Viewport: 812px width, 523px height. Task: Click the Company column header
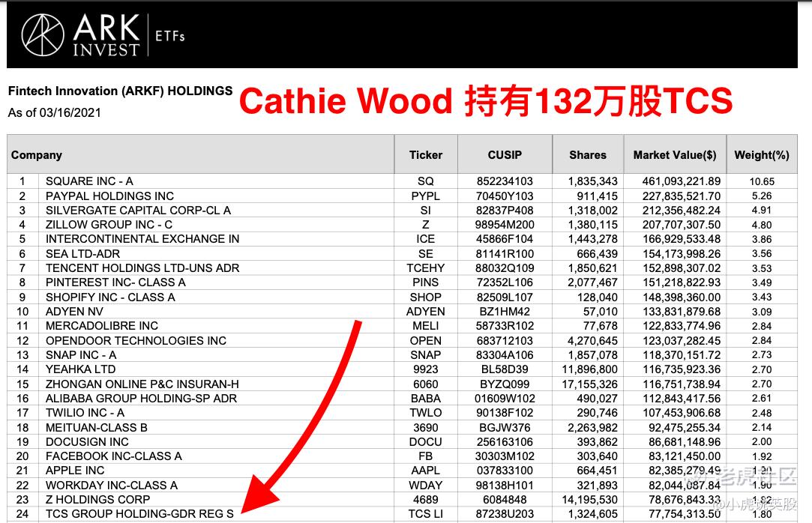(200, 154)
